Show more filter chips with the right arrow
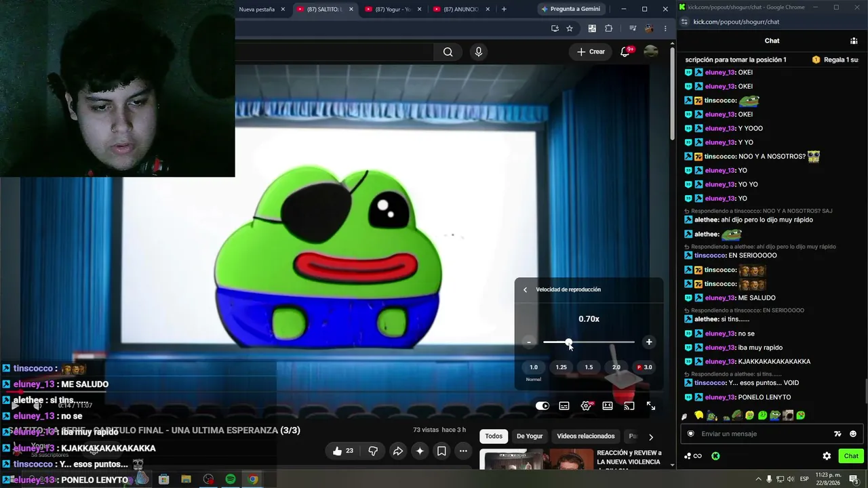 pos(651,437)
